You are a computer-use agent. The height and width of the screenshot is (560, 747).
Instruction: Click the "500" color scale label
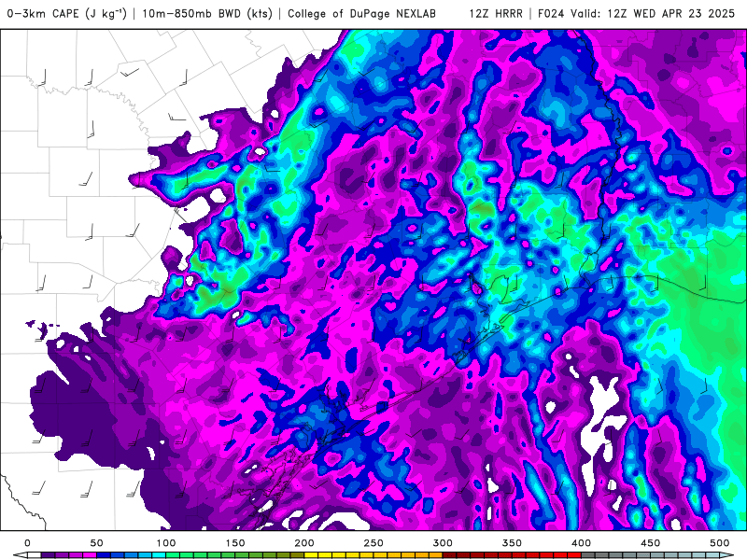[719, 543]
